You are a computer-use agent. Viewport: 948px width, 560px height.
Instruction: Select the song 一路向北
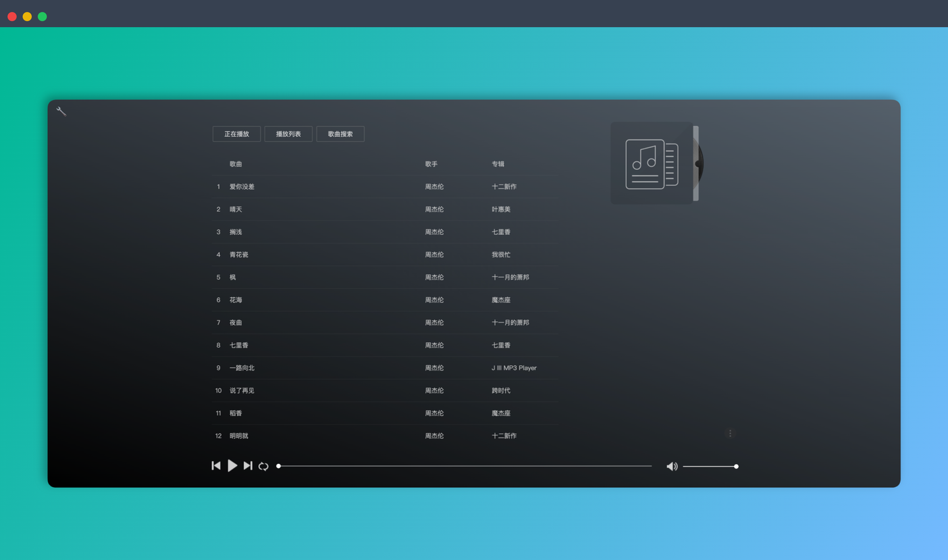pyautogui.click(x=242, y=368)
